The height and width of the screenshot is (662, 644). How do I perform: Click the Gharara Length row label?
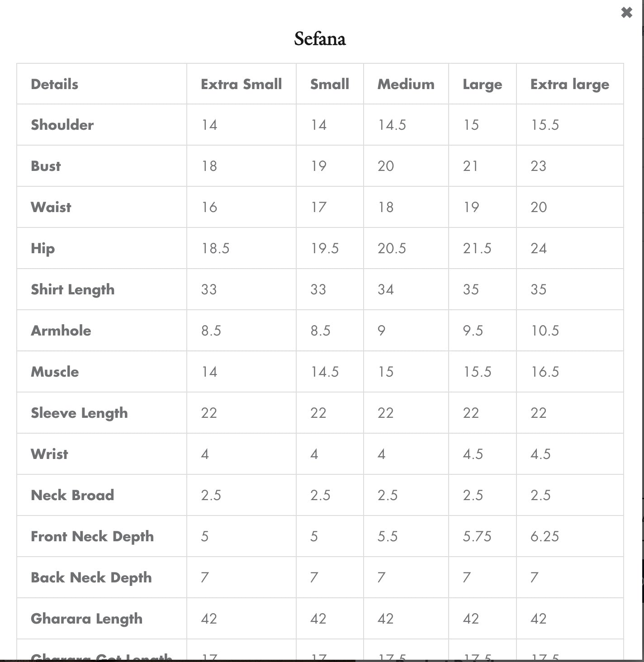click(x=86, y=619)
